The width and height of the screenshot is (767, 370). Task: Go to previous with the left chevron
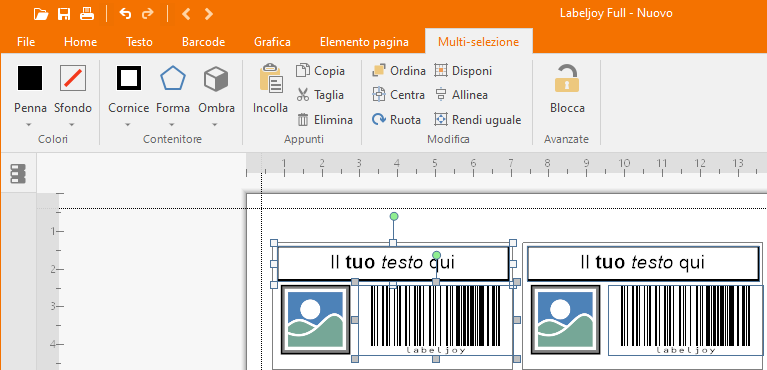pyautogui.click(x=186, y=14)
